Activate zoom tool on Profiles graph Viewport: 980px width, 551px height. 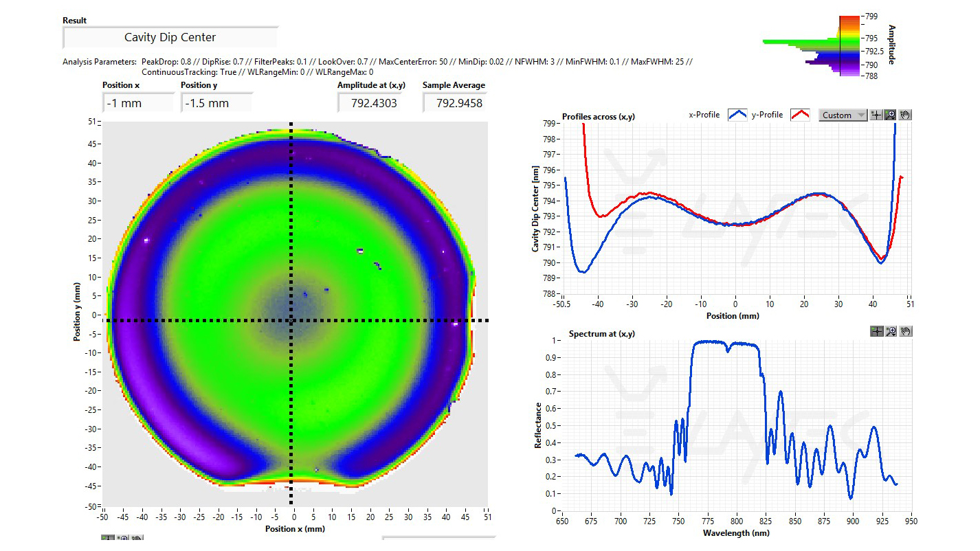coord(890,115)
